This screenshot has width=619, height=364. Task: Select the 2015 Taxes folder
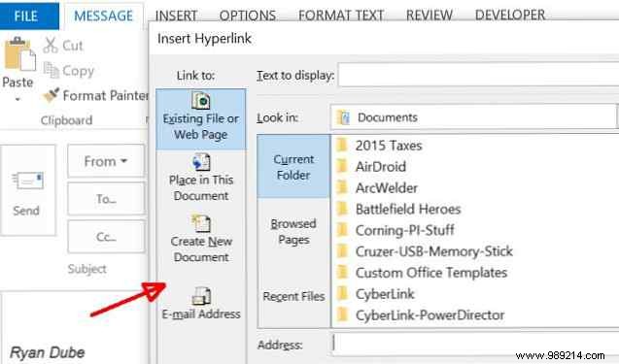pyautogui.click(x=389, y=146)
